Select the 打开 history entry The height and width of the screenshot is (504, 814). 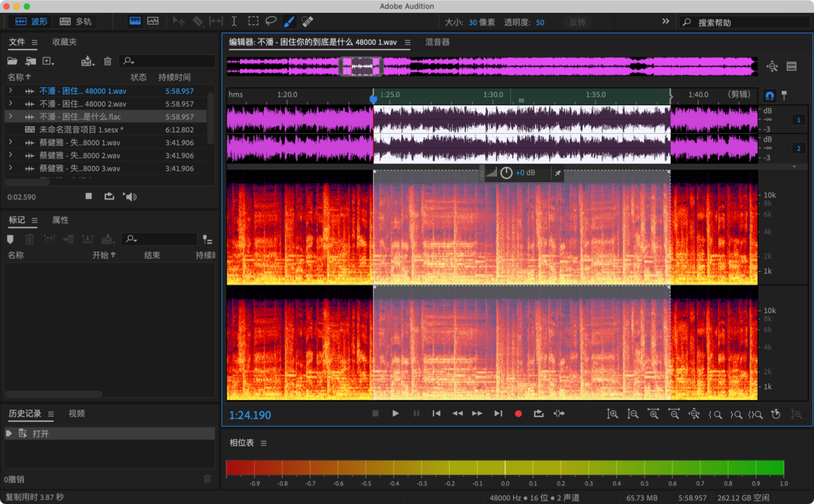pos(110,433)
